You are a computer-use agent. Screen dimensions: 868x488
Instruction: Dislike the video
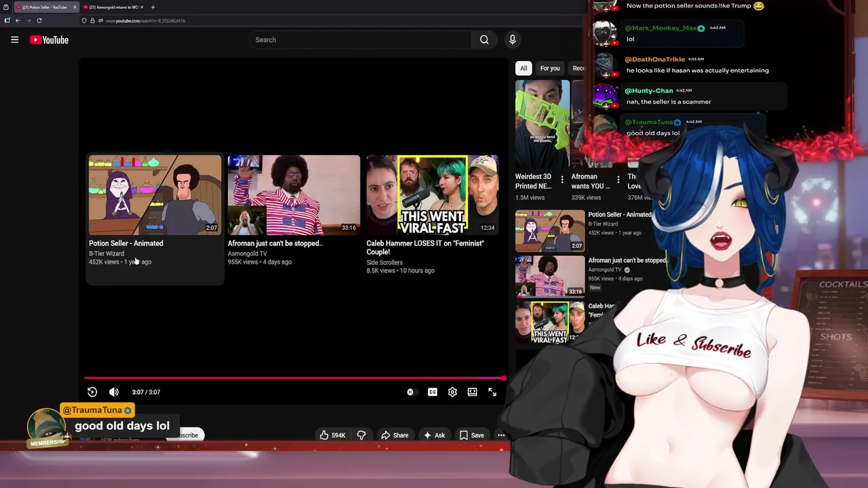coord(361,435)
